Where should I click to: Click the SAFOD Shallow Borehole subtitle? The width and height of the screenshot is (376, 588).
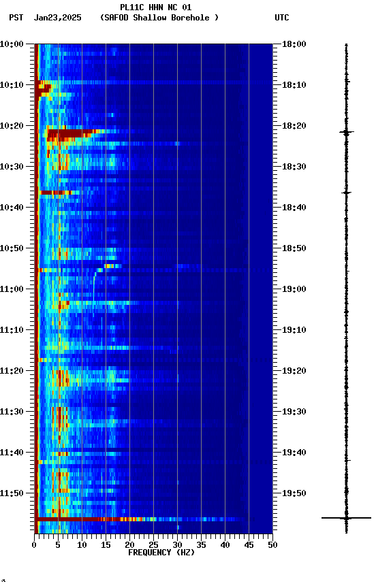click(x=159, y=18)
